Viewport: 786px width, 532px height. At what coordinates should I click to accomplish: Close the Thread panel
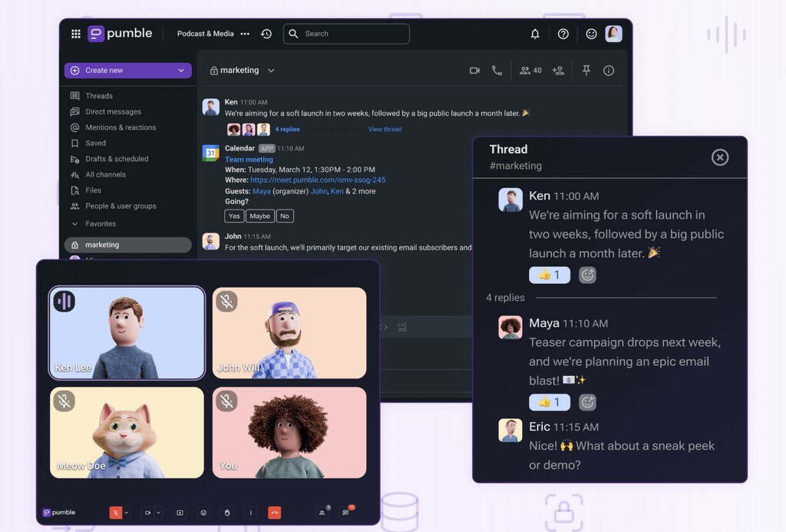pyautogui.click(x=720, y=157)
